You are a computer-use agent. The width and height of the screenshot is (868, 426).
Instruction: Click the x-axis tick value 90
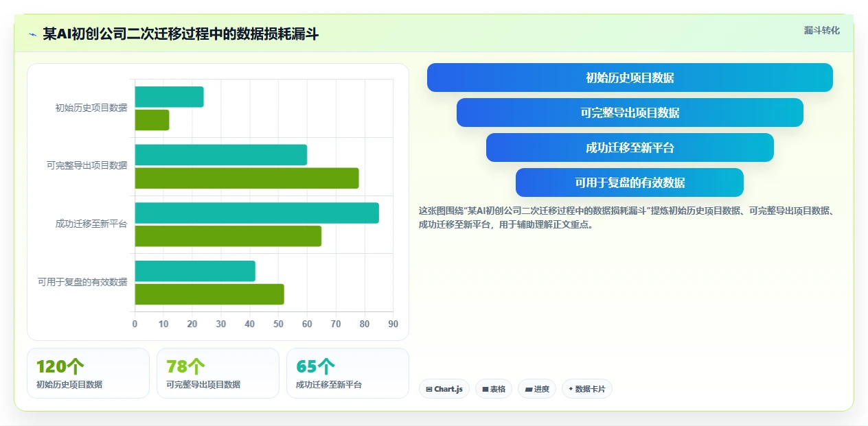tap(393, 324)
